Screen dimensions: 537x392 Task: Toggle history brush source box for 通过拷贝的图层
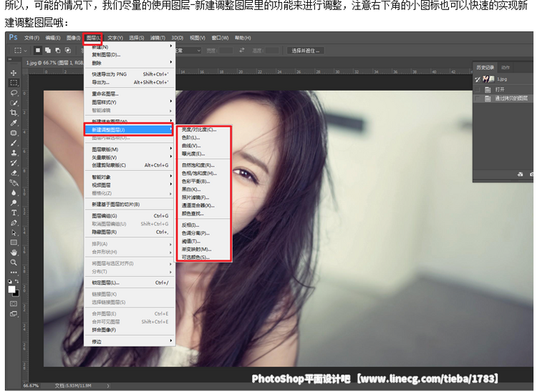click(x=478, y=99)
